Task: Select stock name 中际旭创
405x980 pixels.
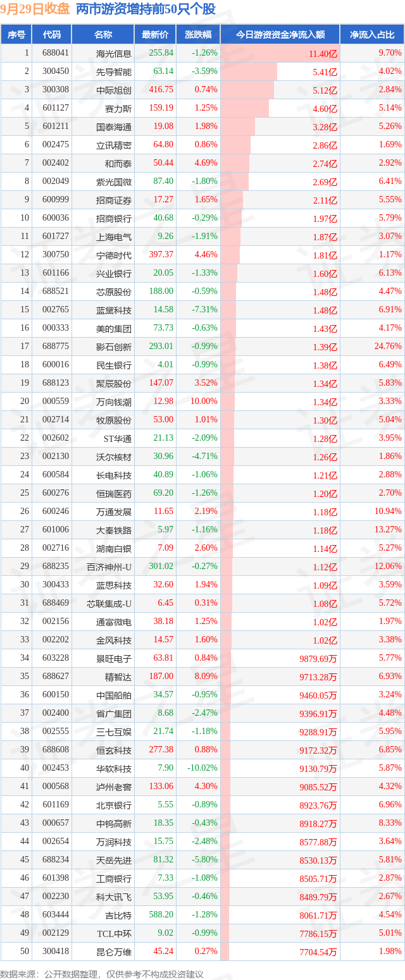Action: (x=114, y=90)
